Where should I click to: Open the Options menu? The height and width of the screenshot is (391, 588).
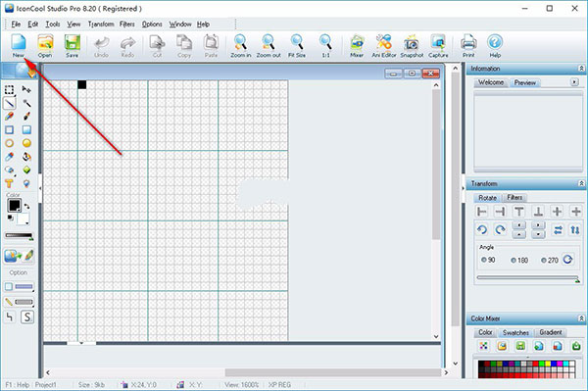pyautogui.click(x=152, y=24)
